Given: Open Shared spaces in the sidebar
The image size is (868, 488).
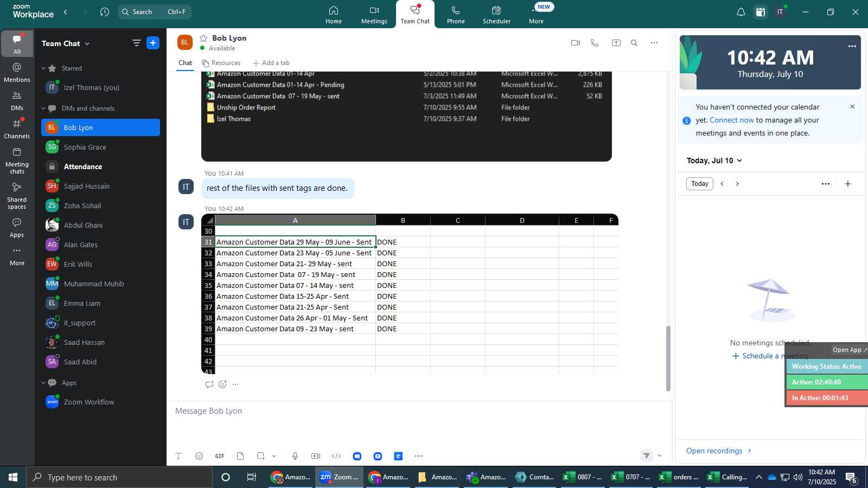Looking at the screenshot, I should click(x=17, y=196).
